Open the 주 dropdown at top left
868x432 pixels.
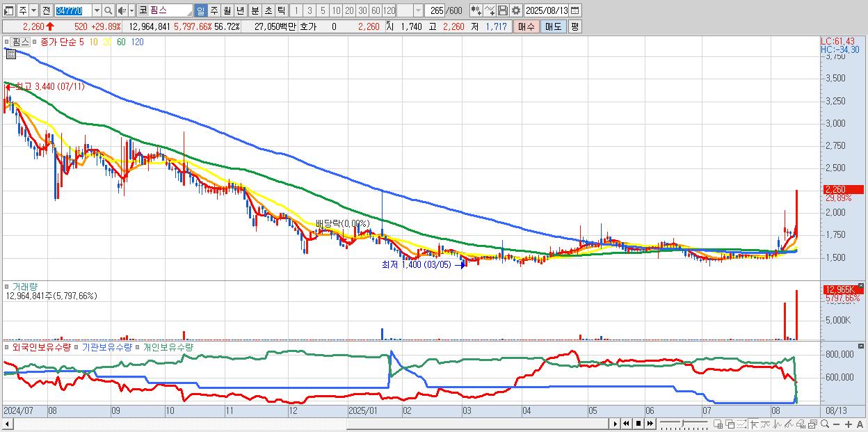point(34,10)
